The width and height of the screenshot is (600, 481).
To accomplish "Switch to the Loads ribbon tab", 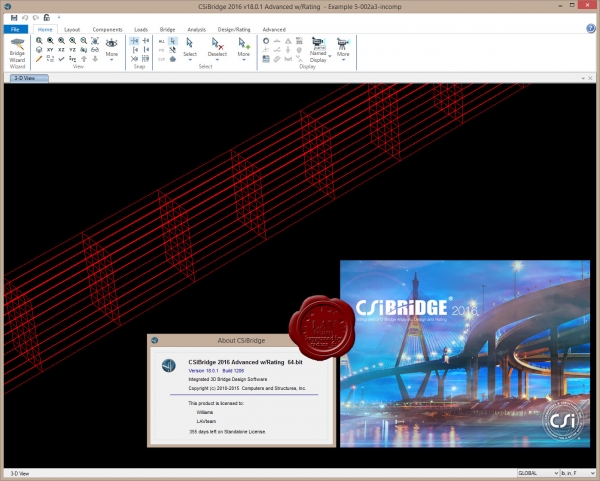I will (141, 29).
